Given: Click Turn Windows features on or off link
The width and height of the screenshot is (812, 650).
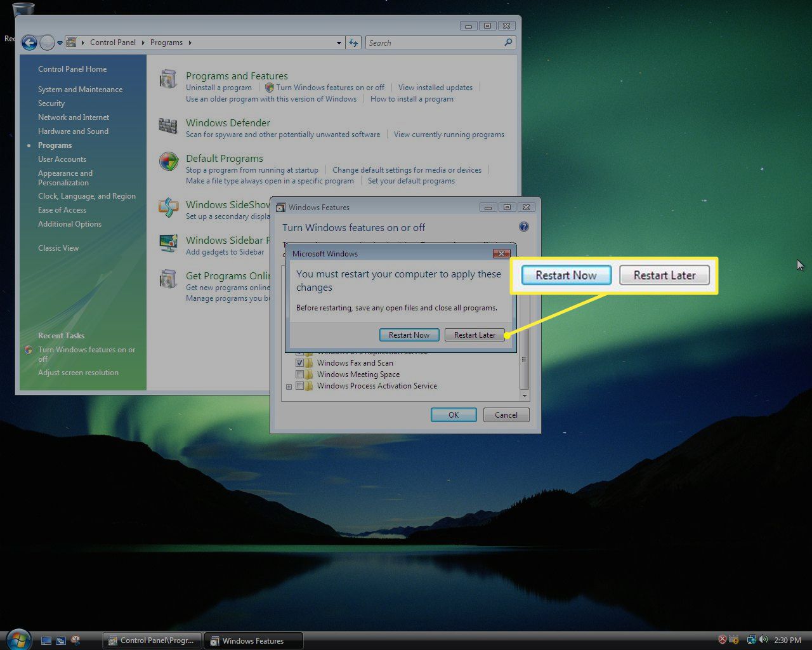Looking at the screenshot, I should tap(330, 88).
